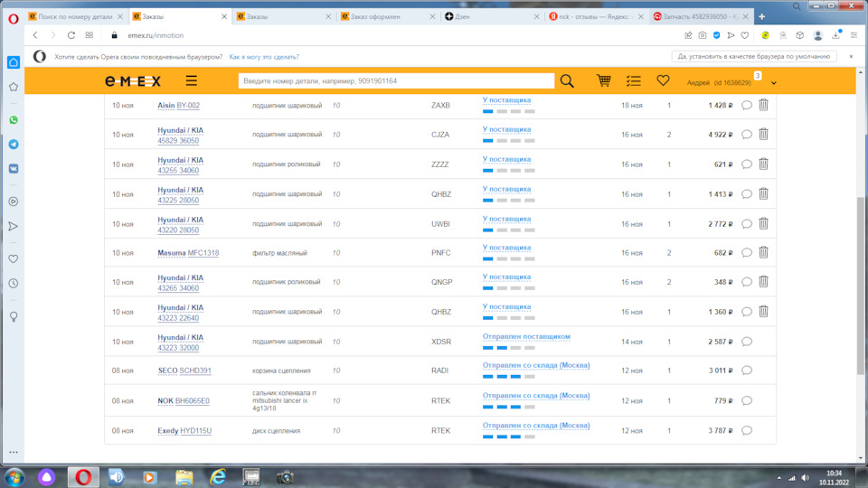Open a new browser tab
The width and height of the screenshot is (868, 488).
pyautogui.click(x=761, y=16)
